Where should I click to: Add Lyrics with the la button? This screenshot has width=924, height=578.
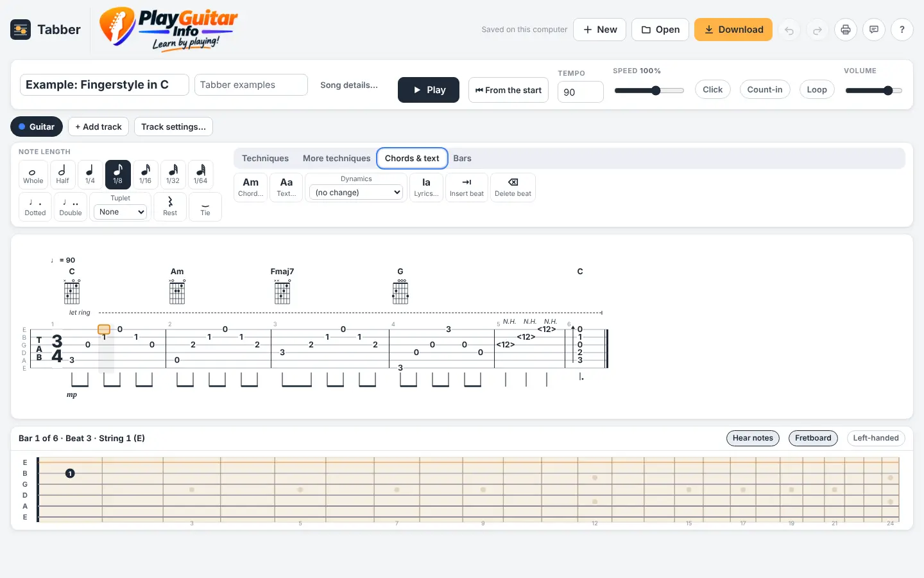click(x=426, y=188)
